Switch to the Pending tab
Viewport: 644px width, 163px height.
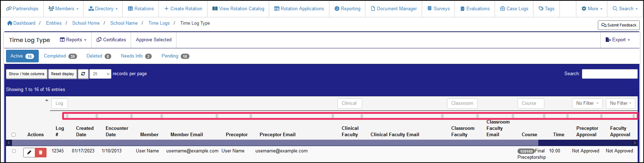(x=175, y=56)
